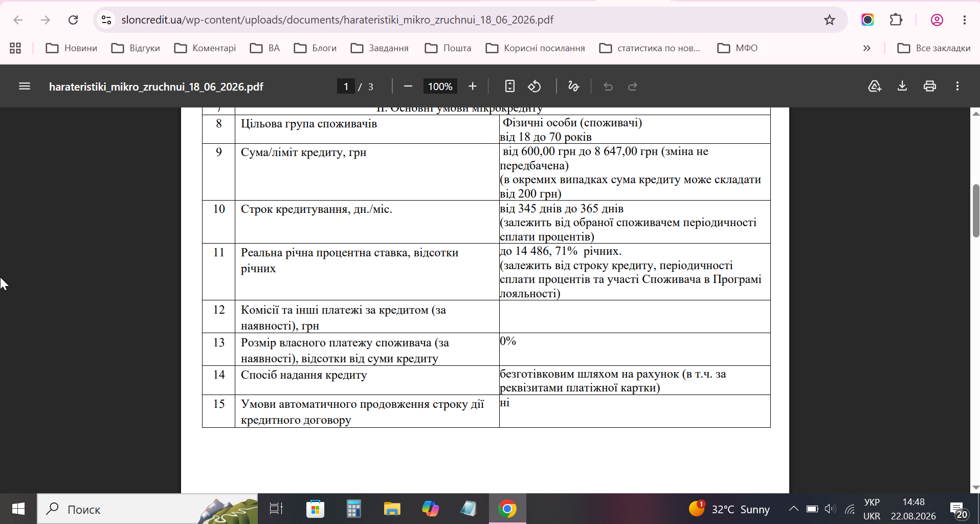The height and width of the screenshot is (524, 980).
Task: Activate the draw annotation tool
Action: click(574, 86)
